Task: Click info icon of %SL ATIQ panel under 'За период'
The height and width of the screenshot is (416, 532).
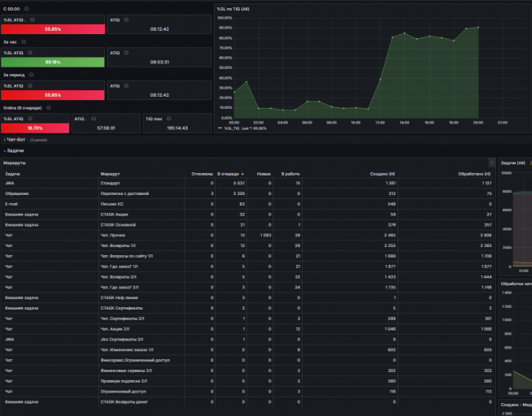Action: coord(30,85)
